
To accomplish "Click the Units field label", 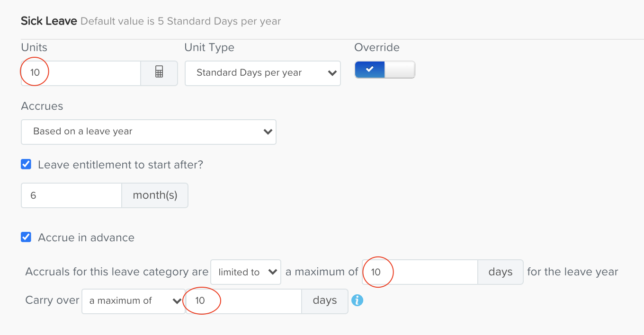I will (x=34, y=47).
